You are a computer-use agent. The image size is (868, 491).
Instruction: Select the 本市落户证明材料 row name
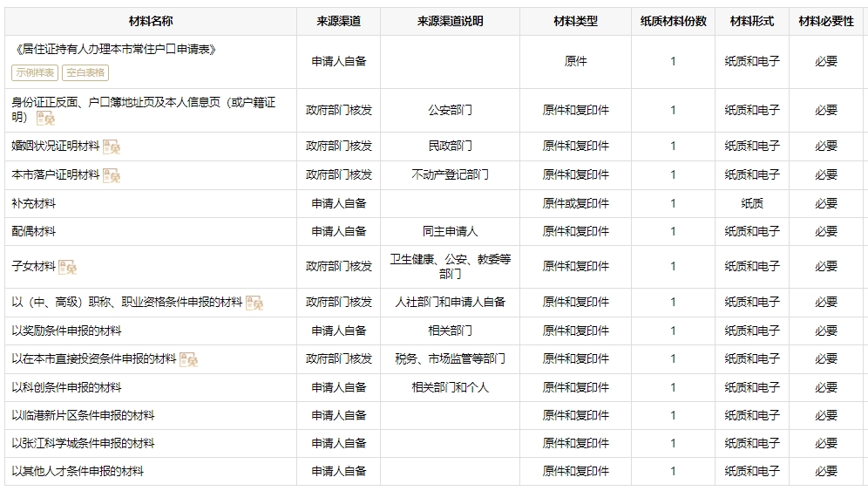[x=56, y=174]
